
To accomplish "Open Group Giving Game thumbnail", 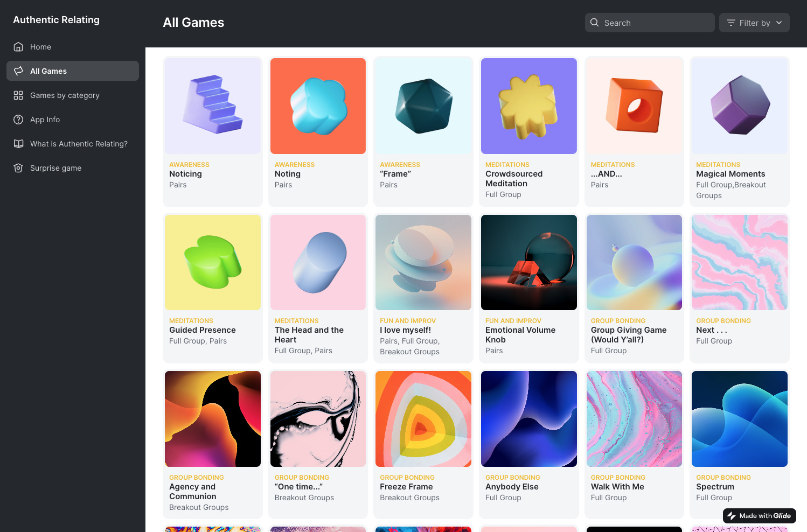I will (x=634, y=262).
